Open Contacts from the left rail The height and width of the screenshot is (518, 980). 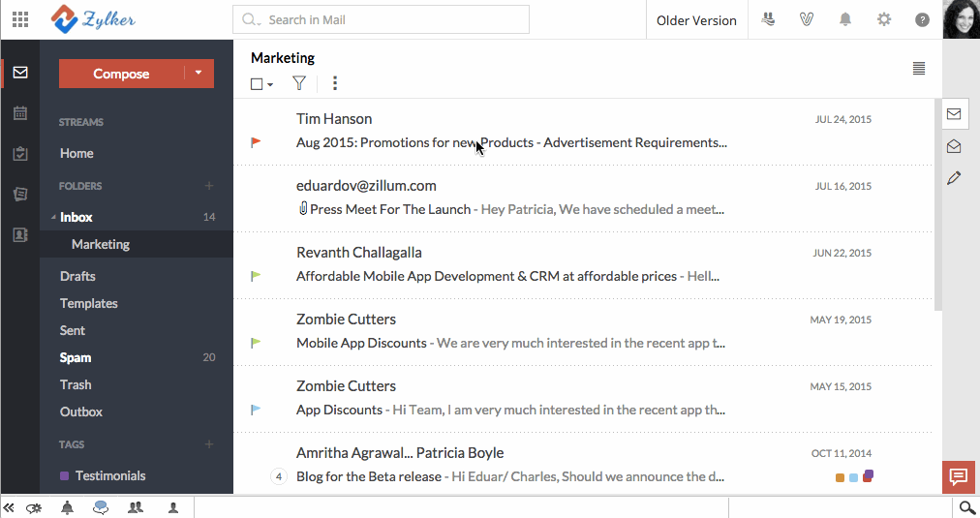[19, 234]
